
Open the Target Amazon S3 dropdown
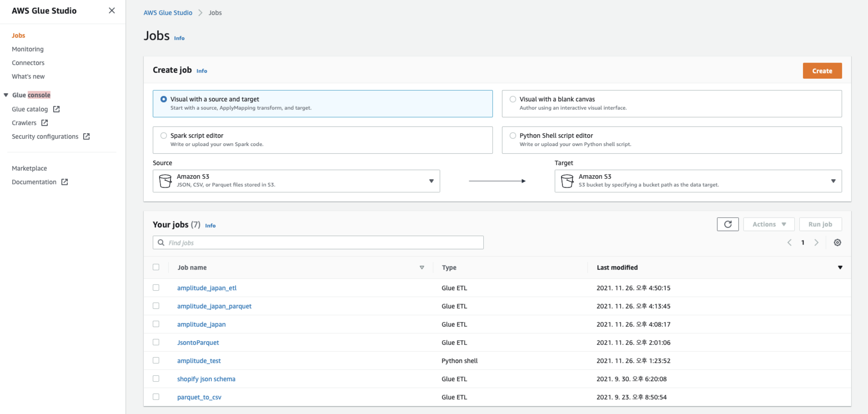[698, 181]
